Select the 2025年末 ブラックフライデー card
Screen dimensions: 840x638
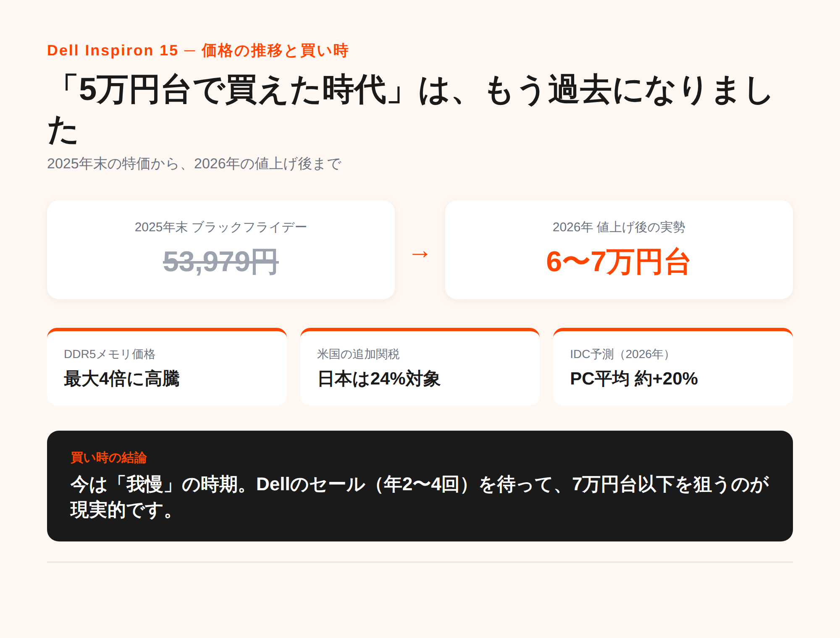(x=221, y=250)
